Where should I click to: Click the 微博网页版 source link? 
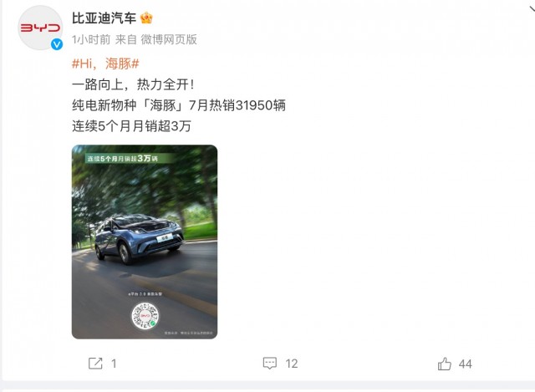tap(169, 39)
